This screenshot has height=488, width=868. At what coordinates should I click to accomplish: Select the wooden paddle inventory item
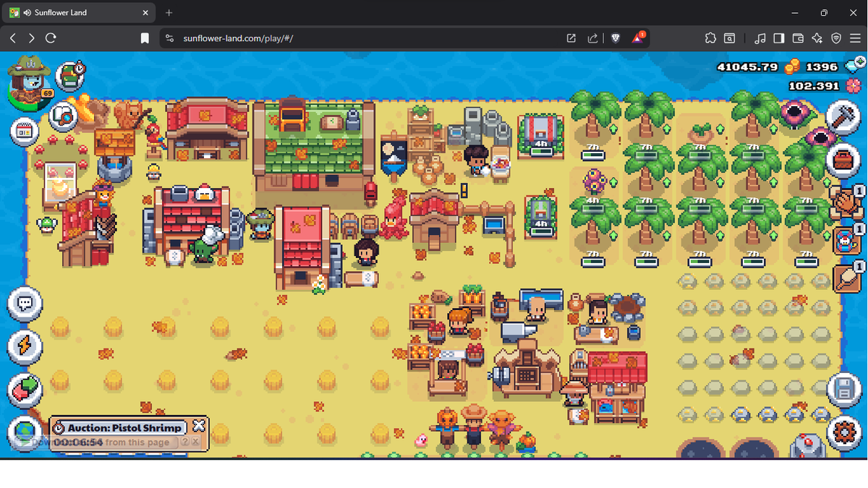tap(846, 278)
